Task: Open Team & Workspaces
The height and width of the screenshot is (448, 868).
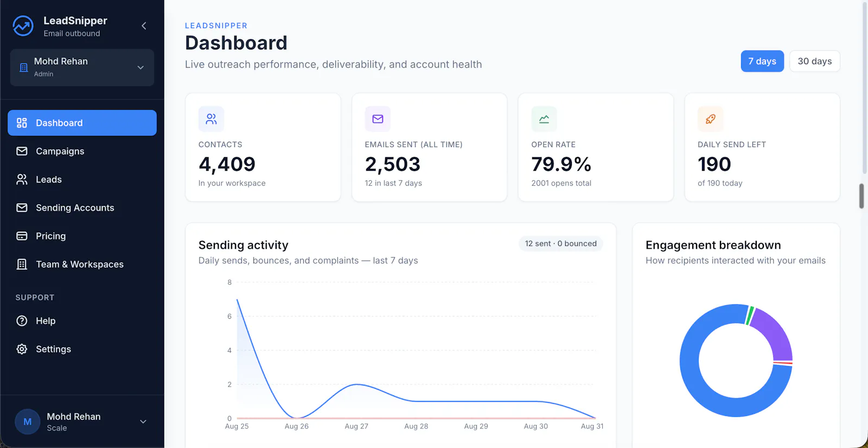Action: click(82, 264)
